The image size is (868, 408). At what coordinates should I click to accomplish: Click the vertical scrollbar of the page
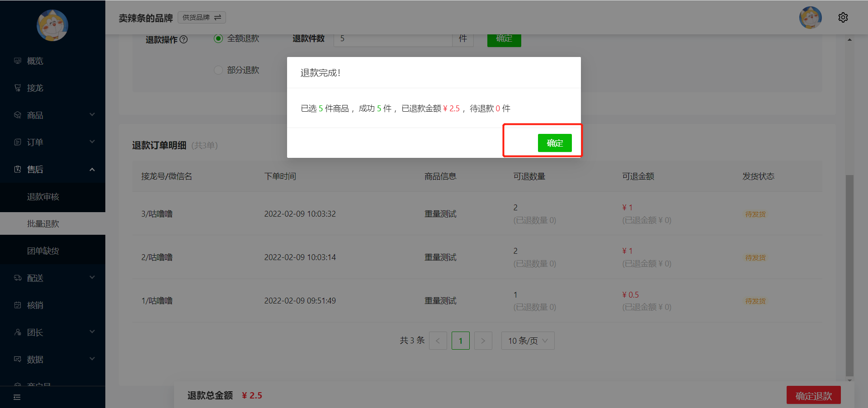[x=849, y=275]
